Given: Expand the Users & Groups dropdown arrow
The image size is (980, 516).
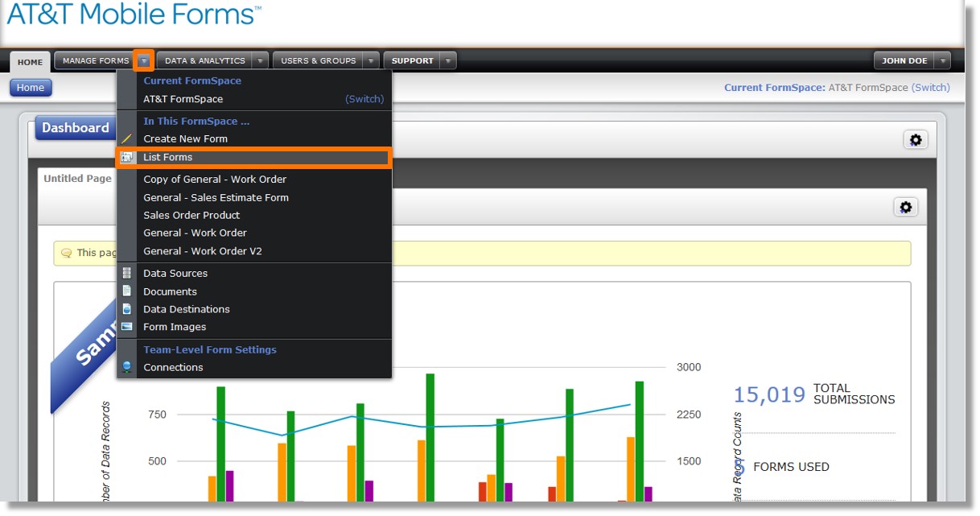Looking at the screenshot, I should (x=371, y=60).
